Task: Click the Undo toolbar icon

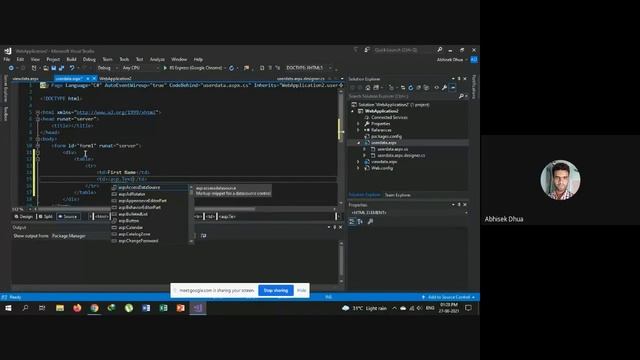Action: pyautogui.click(x=72, y=68)
